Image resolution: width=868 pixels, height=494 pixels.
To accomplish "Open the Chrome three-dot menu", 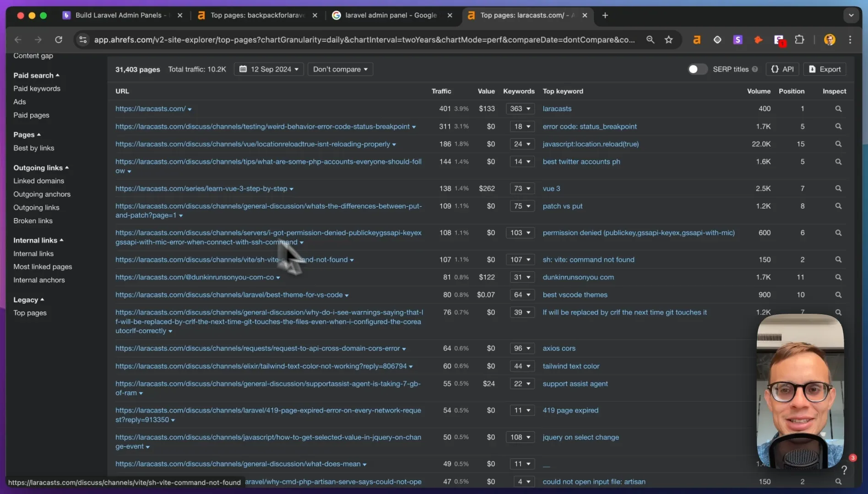I will (850, 40).
